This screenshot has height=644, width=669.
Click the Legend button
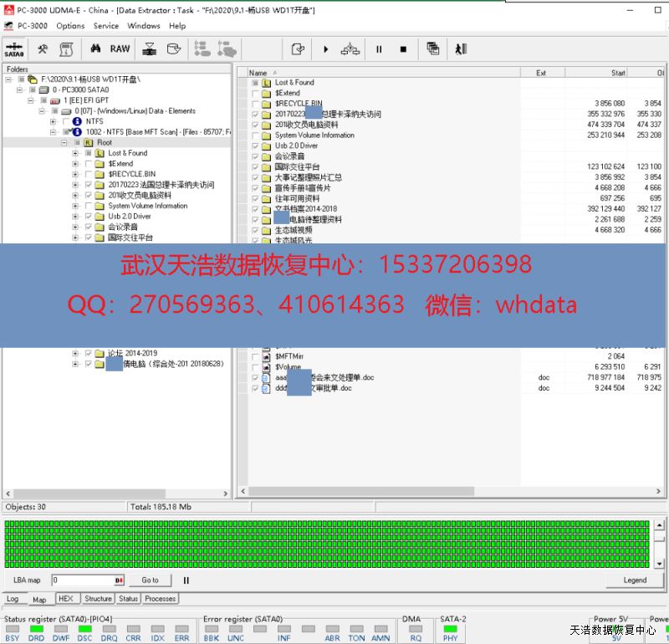(x=635, y=580)
